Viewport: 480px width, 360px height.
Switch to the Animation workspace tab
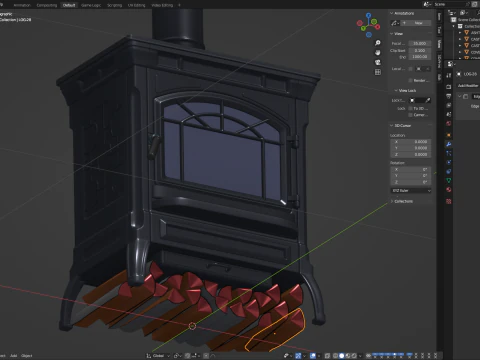pyautogui.click(x=22, y=5)
